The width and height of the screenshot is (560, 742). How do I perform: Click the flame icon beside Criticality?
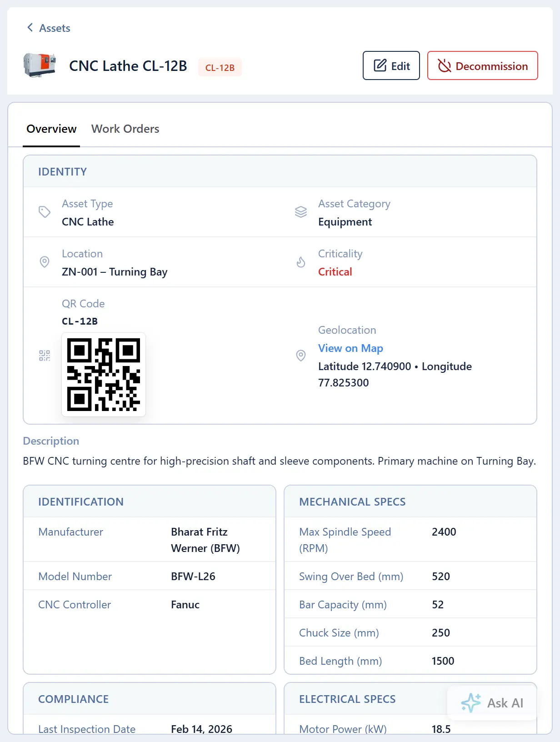tap(301, 262)
